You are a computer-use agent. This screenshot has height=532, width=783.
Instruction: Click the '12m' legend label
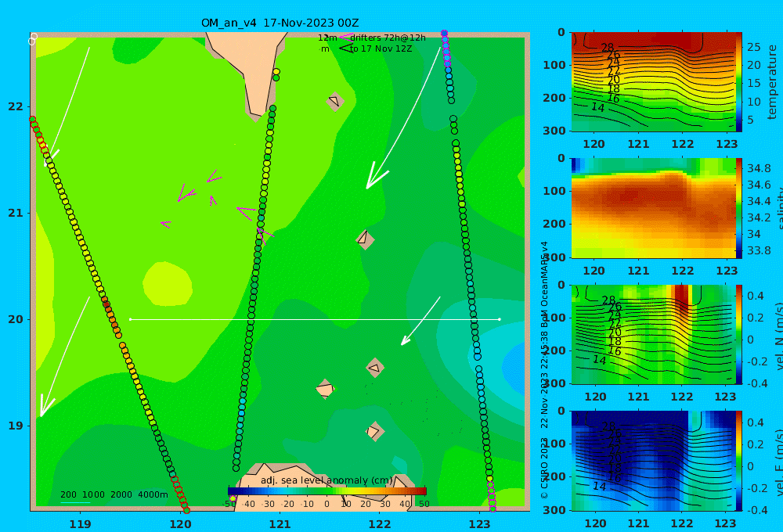[327, 38]
